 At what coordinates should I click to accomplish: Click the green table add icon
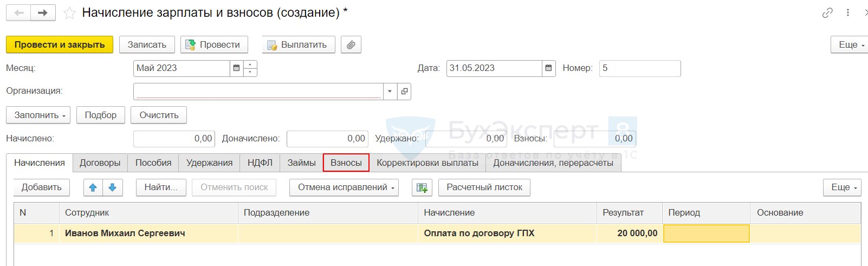[x=422, y=187]
